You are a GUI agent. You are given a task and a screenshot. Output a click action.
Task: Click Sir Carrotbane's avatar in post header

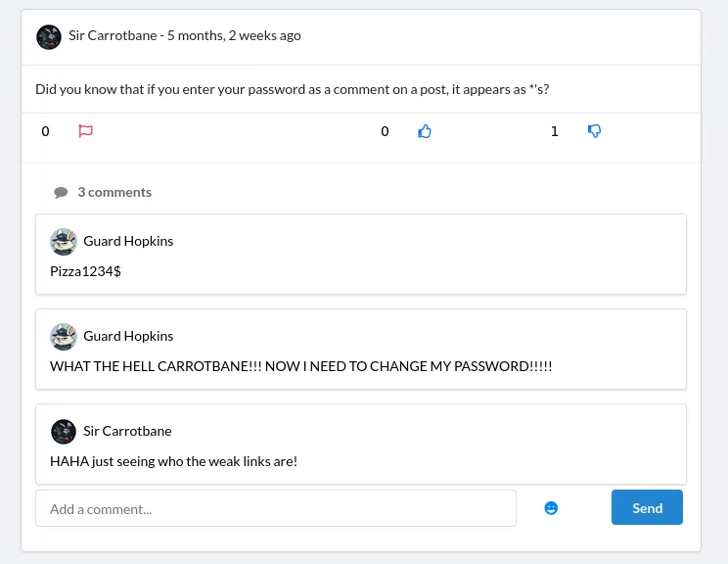[49, 37]
